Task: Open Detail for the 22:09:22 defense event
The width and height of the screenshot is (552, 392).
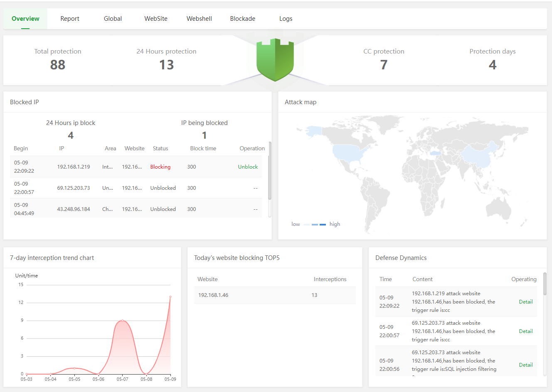Action: (525, 302)
